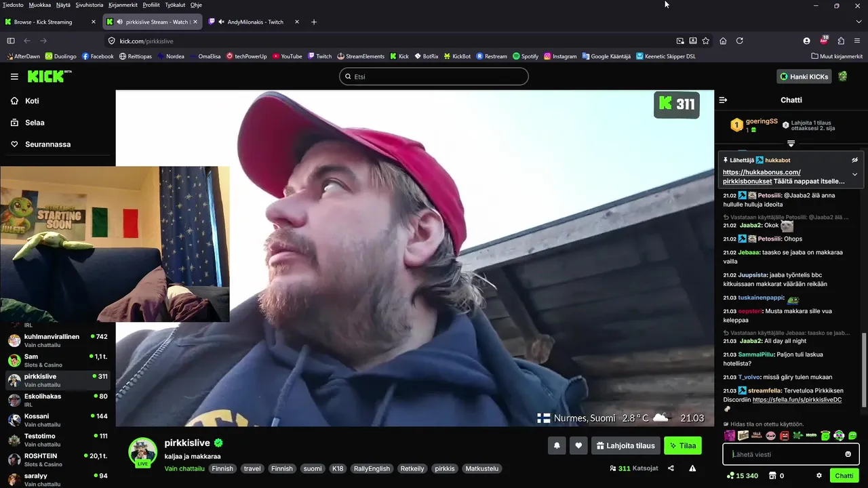Open Muut kirjanmerkit bookmarks folder
This screenshot has width=868, height=488.
tap(837, 56)
